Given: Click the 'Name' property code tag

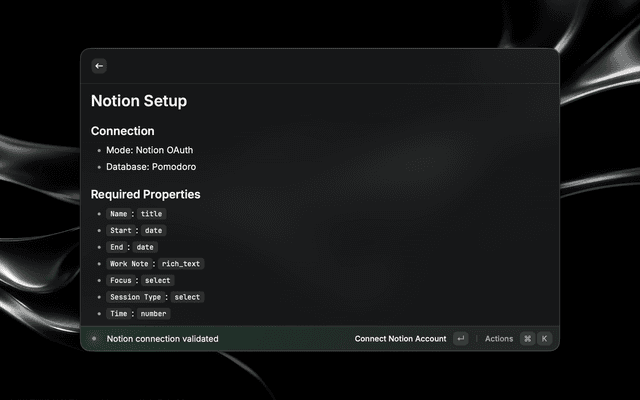Looking at the screenshot, I should (118, 214).
